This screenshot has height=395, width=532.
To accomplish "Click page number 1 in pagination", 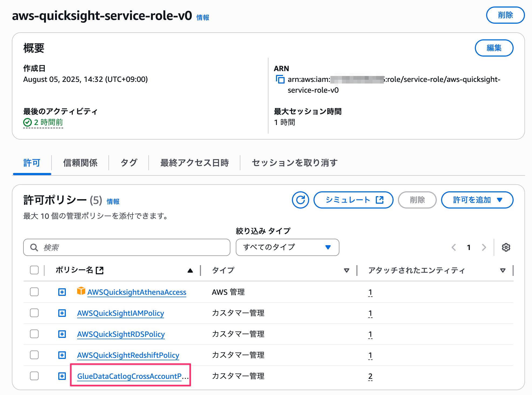I will (469, 247).
